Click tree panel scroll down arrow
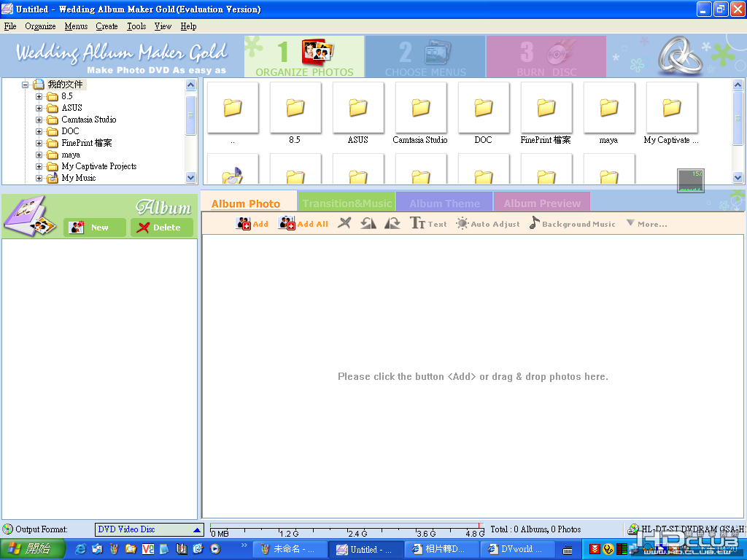 pyautogui.click(x=190, y=178)
